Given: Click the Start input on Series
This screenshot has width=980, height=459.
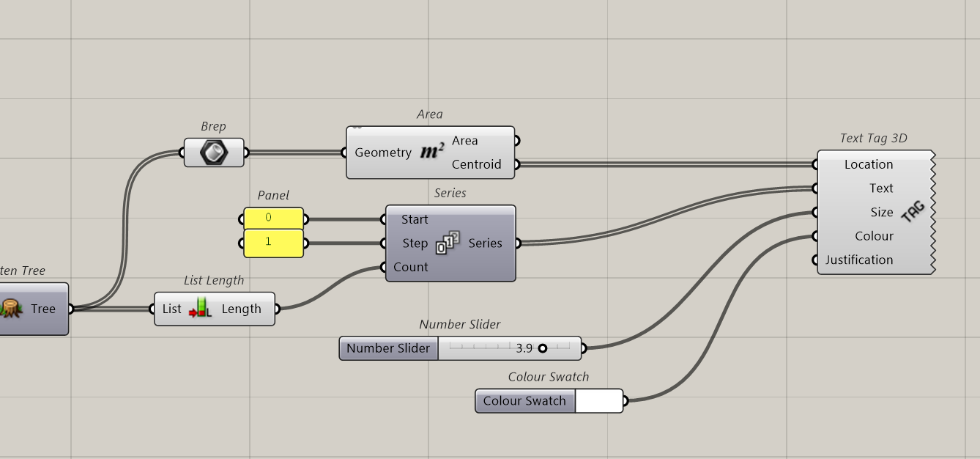Looking at the screenshot, I should [x=415, y=219].
